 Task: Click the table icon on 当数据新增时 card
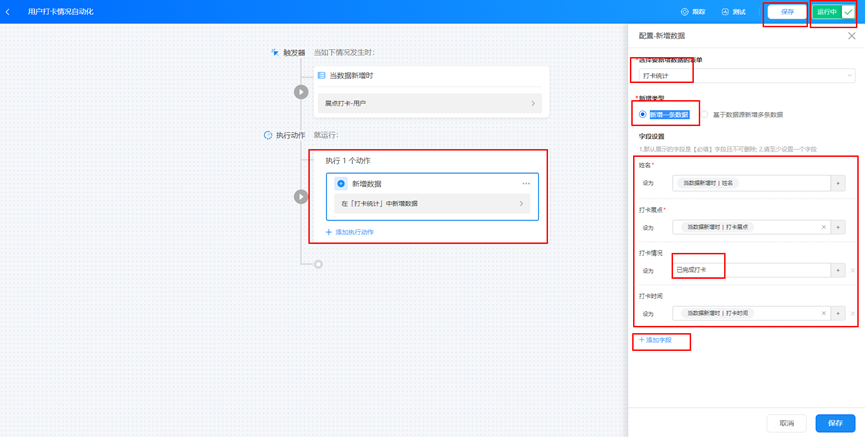tap(322, 76)
